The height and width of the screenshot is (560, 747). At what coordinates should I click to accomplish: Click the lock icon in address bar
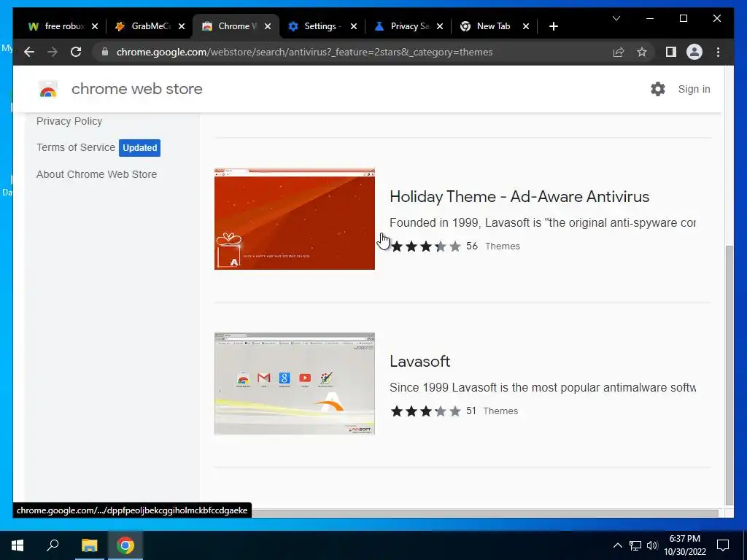pos(105,52)
